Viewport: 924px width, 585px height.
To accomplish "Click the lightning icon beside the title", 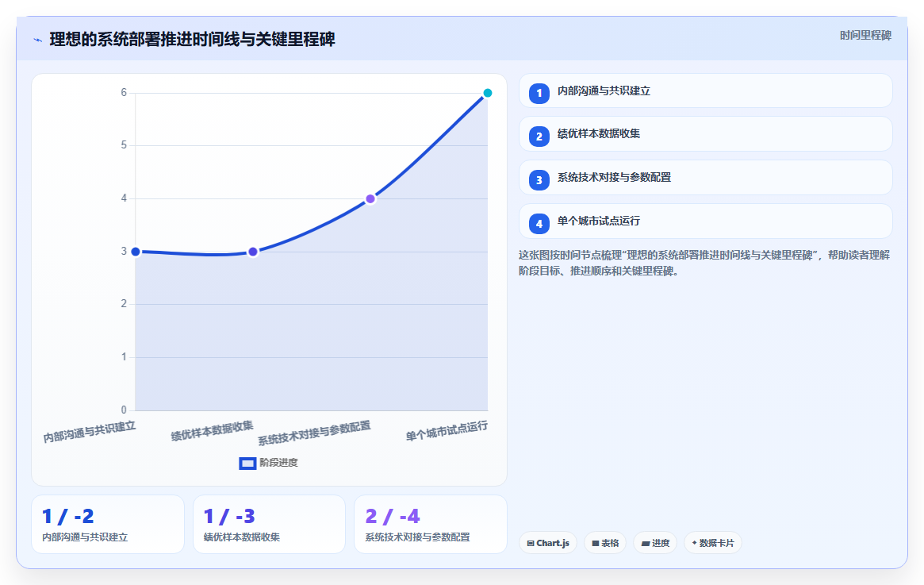I will click(x=38, y=40).
